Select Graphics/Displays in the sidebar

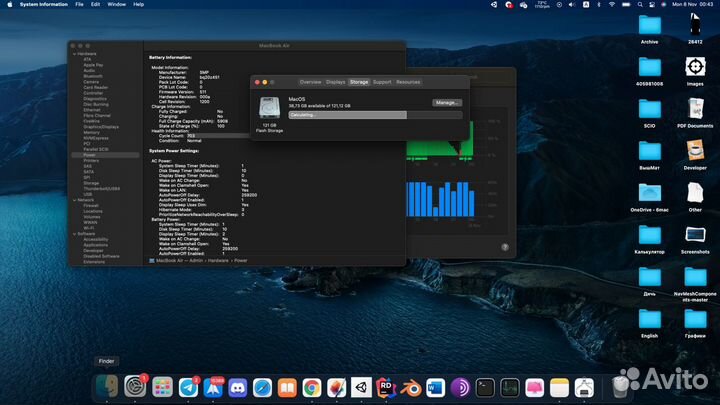click(x=101, y=127)
